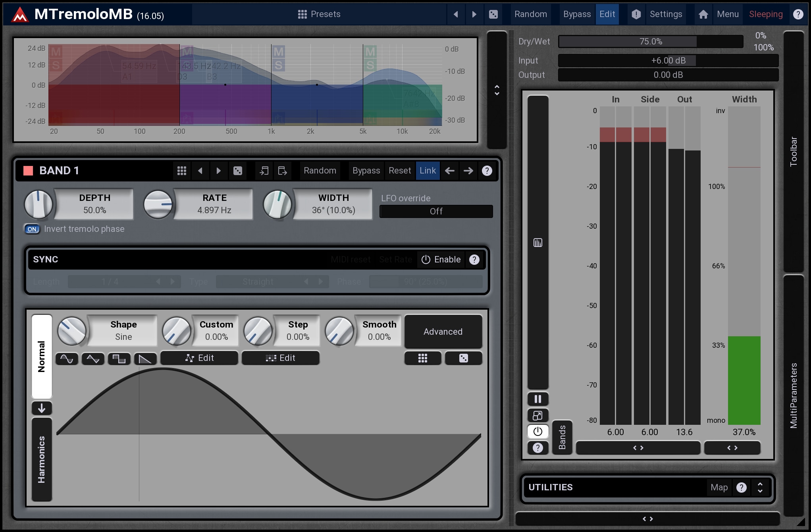Screen dimensions: 811x532
Task: Click Output gain slider 0.00 dB
Action: (x=668, y=75)
